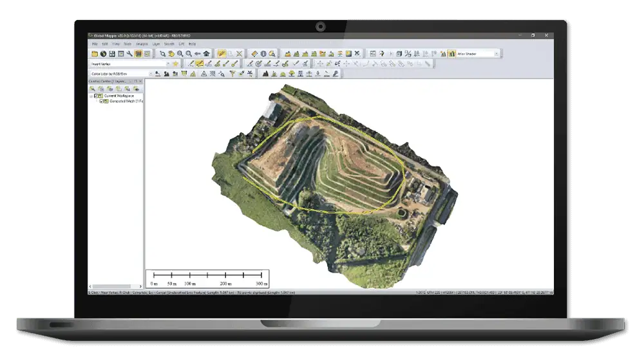Select the Measure ruler tool
This screenshot has width=644, height=357.
(254, 54)
